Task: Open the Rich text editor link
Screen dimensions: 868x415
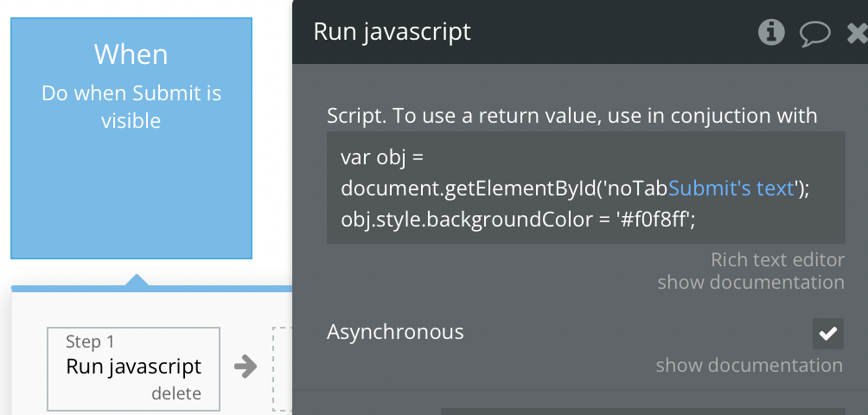Action: click(777, 259)
